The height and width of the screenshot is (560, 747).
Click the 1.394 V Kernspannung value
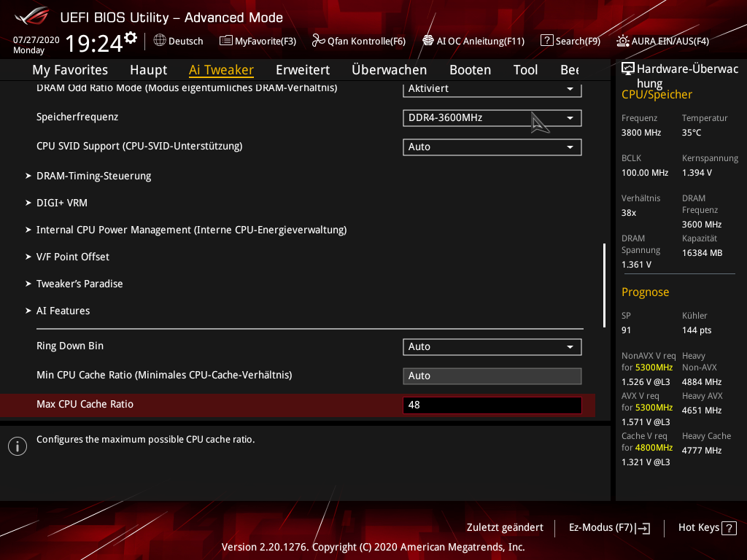(x=697, y=173)
